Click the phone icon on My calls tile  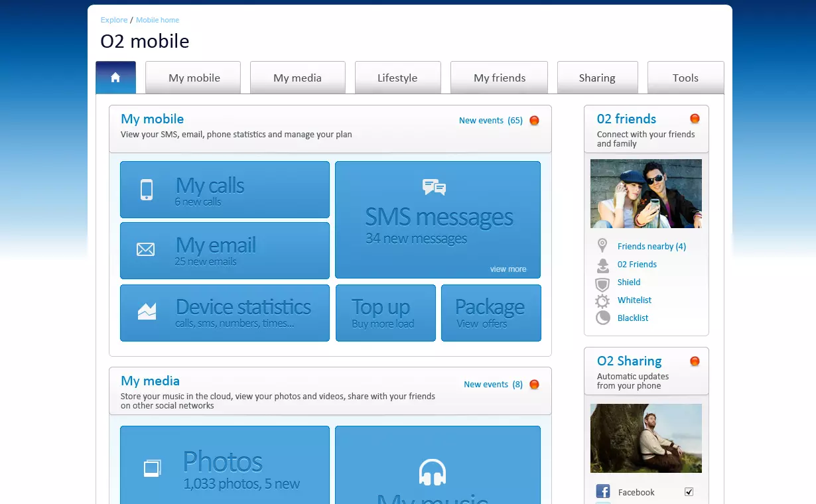coord(147,190)
